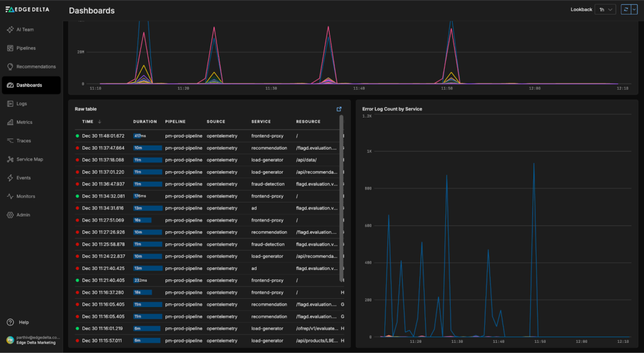Image resolution: width=644 pixels, height=353 pixels.
Task: Go to Pipelines in the sidebar
Action: (26, 48)
